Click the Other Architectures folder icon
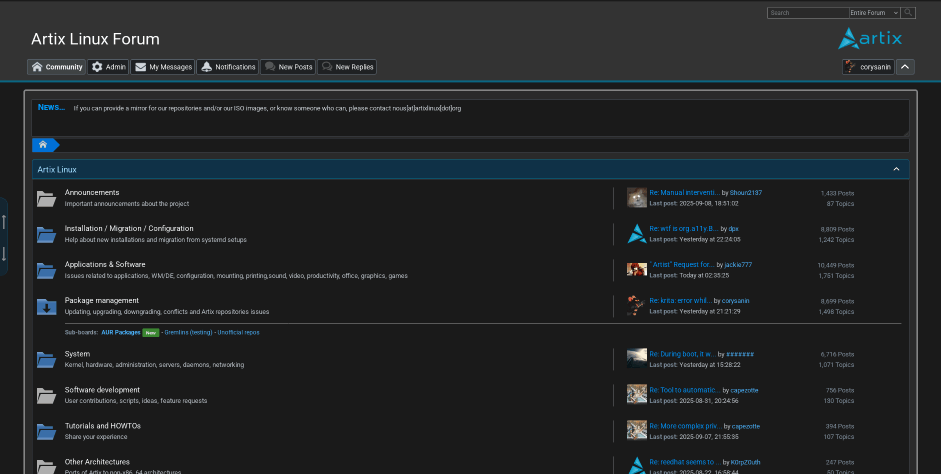 point(46,466)
